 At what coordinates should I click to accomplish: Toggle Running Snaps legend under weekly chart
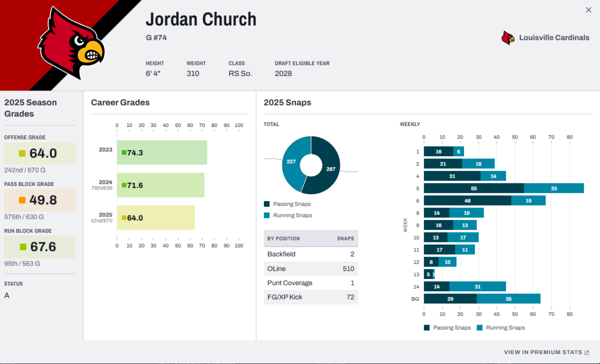500,327
